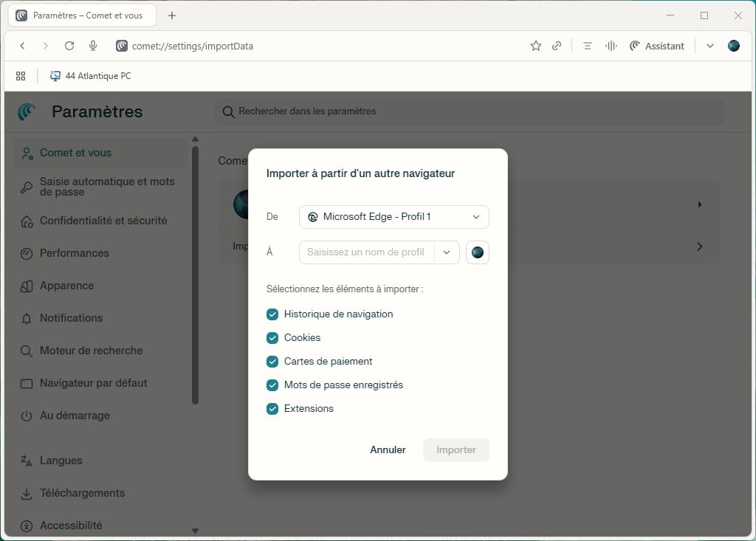756x541 pixels.
Task: Click the copy link icon in address bar
Action: (557, 46)
